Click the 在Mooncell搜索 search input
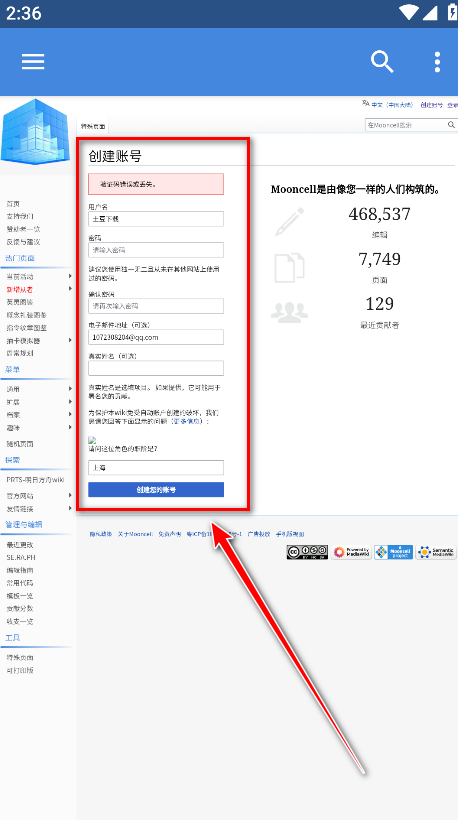This screenshot has width=458, height=820. 406,125
